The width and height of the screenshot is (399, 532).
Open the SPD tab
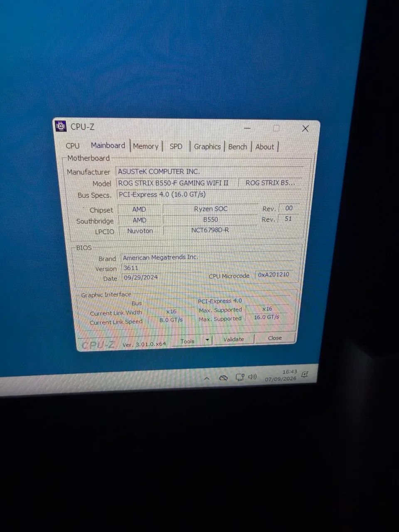176,146
